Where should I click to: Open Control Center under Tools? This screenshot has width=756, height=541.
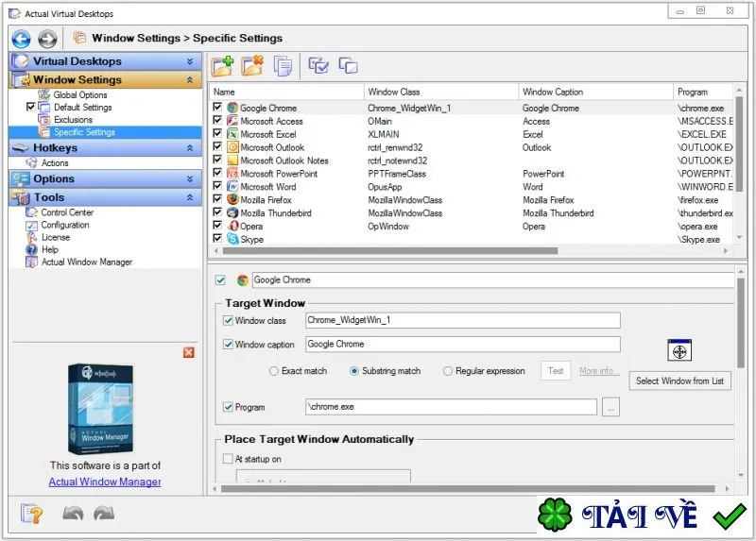pyautogui.click(x=67, y=212)
